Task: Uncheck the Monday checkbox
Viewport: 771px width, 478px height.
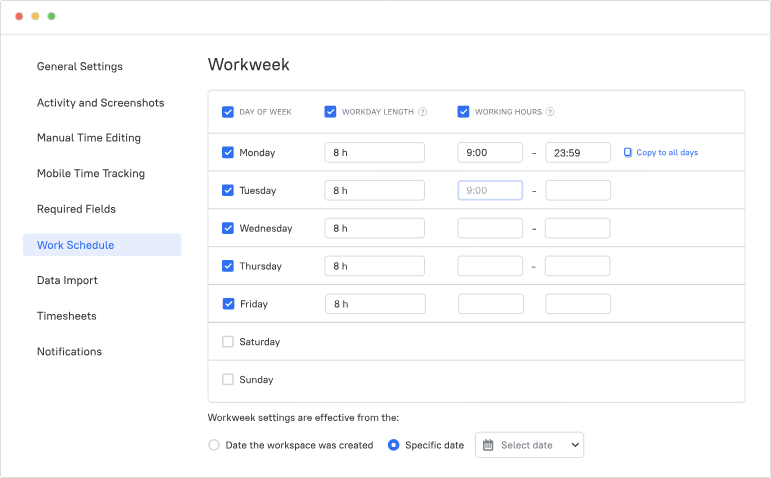Action: [x=228, y=153]
